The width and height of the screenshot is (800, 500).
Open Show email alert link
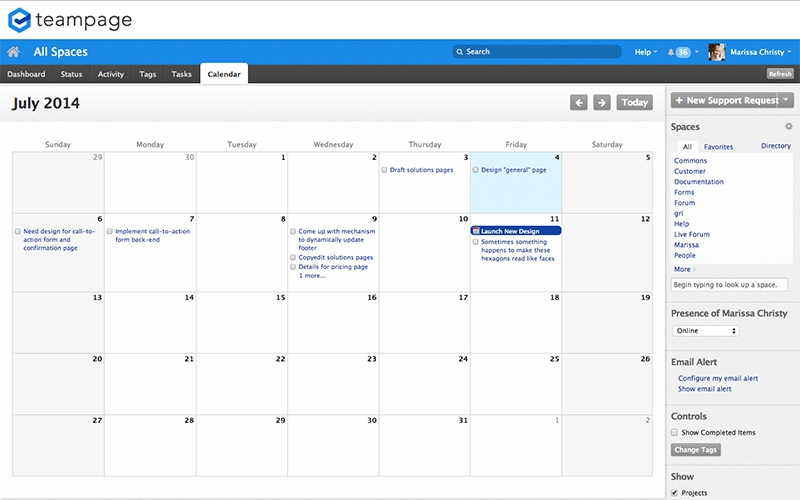click(x=704, y=389)
